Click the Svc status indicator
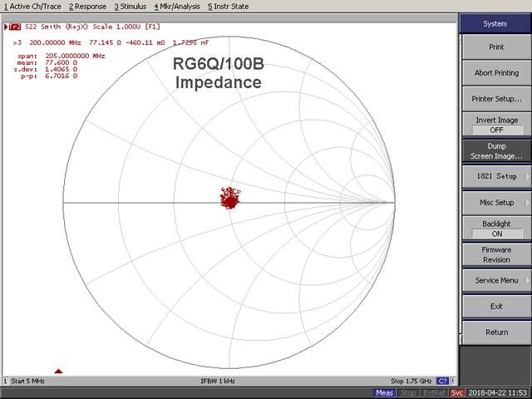532x399 pixels. pyautogui.click(x=456, y=393)
